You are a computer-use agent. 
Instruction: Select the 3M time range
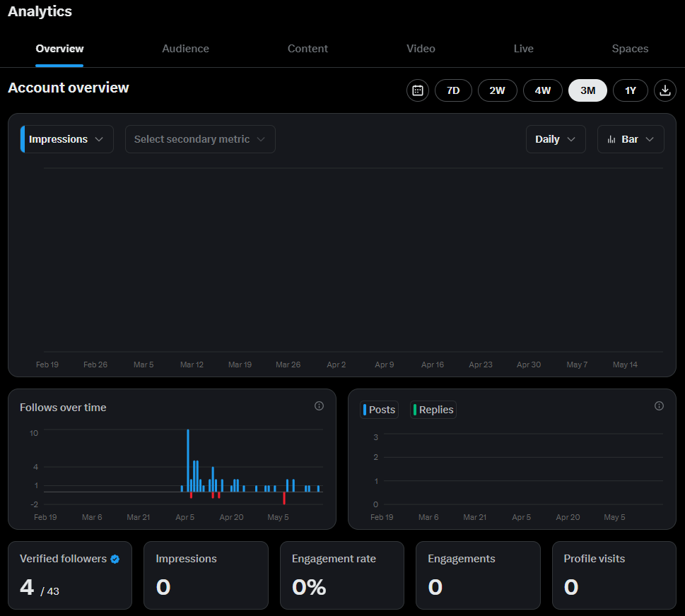(587, 90)
